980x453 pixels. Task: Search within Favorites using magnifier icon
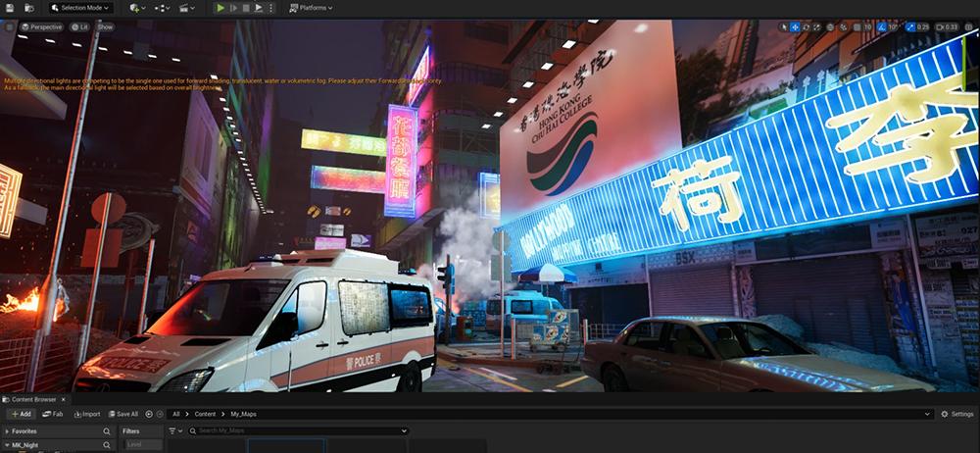point(106,431)
